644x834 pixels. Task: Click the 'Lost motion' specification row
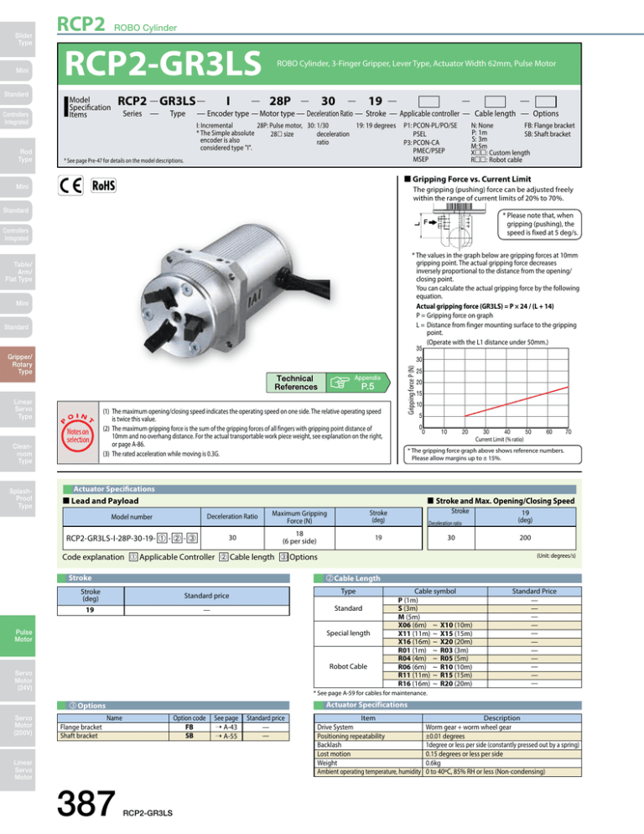(x=447, y=753)
